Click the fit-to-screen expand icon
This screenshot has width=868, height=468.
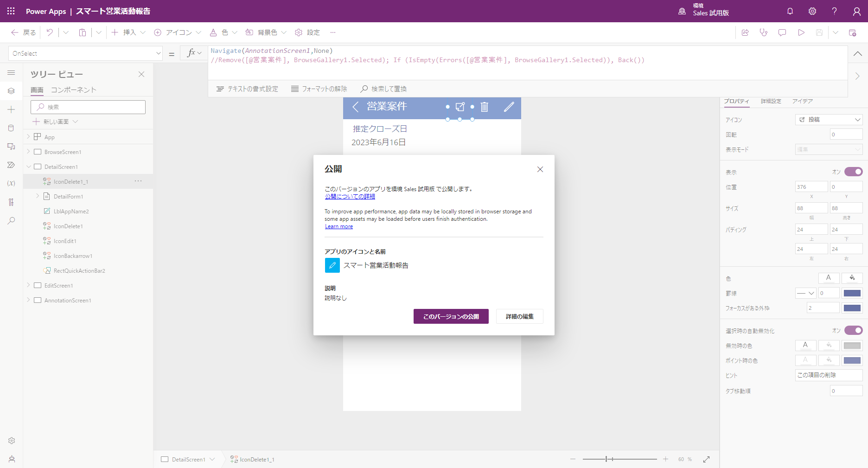click(706, 459)
